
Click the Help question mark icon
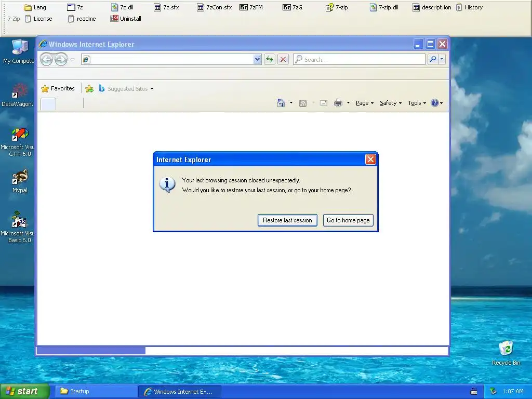[435, 103]
